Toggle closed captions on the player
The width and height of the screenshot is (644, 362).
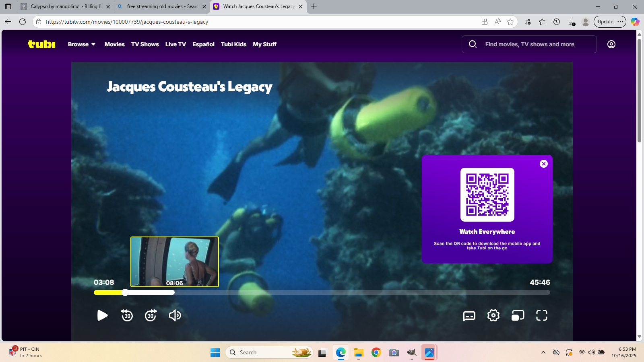point(469,316)
